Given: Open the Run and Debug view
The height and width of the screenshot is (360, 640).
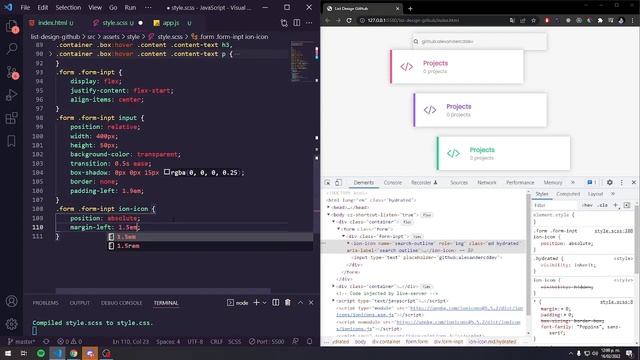Looking at the screenshot, I should [11, 95].
